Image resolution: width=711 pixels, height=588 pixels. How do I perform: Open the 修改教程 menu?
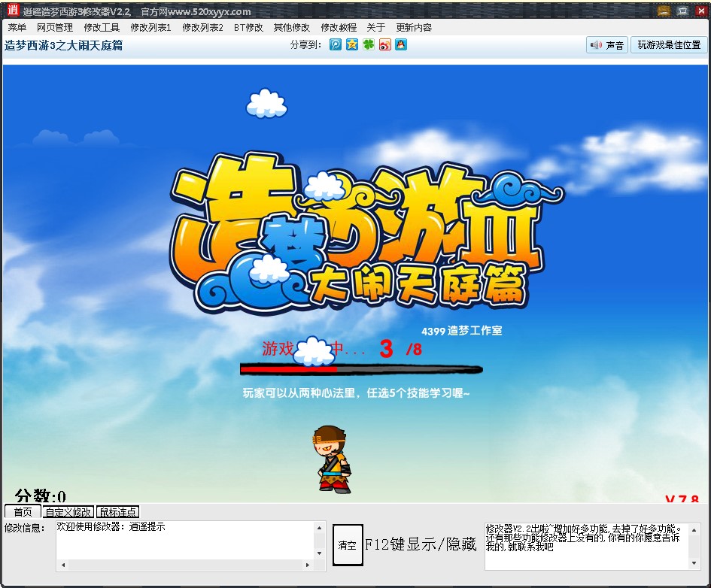coord(339,27)
